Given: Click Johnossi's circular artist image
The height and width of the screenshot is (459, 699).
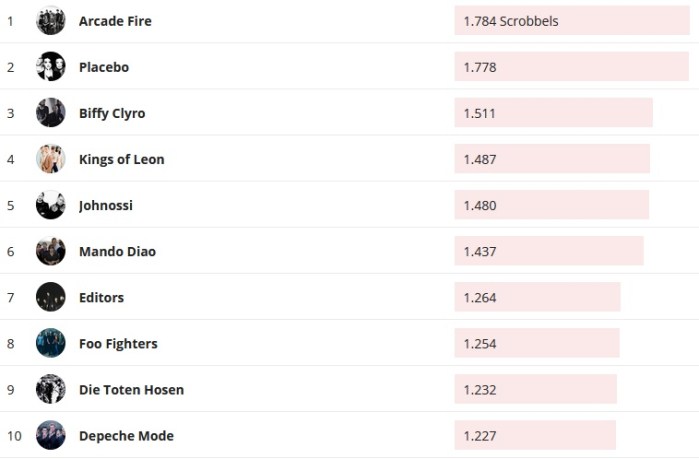Looking at the screenshot, I should pos(50,205).
